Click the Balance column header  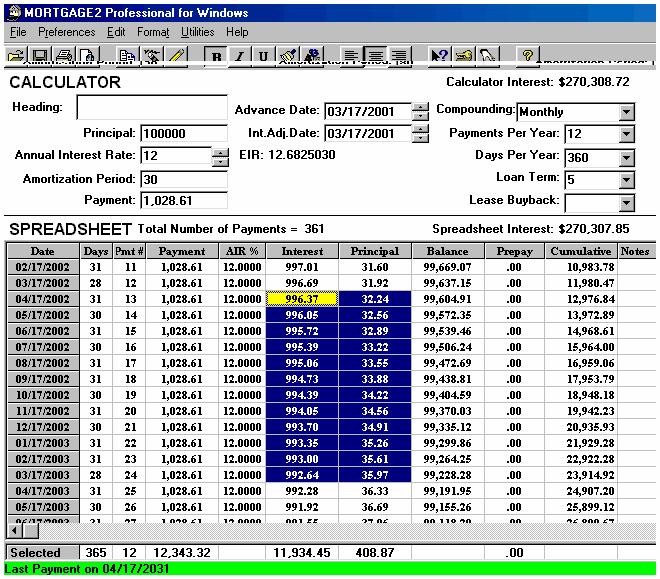(x=447, y=251)
